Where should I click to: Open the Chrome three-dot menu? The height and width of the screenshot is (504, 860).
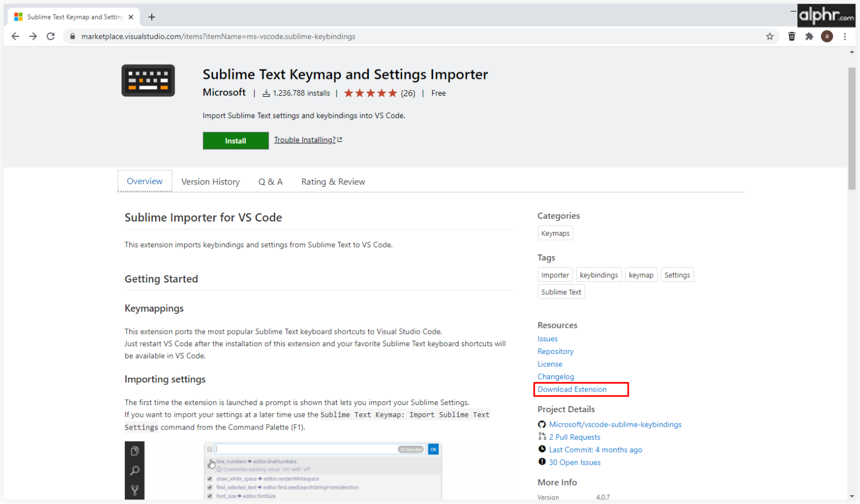pos(845,36)
